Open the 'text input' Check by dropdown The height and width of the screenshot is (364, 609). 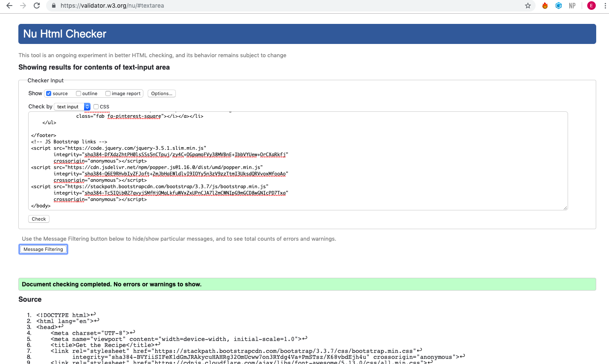[x=72, y=107]
